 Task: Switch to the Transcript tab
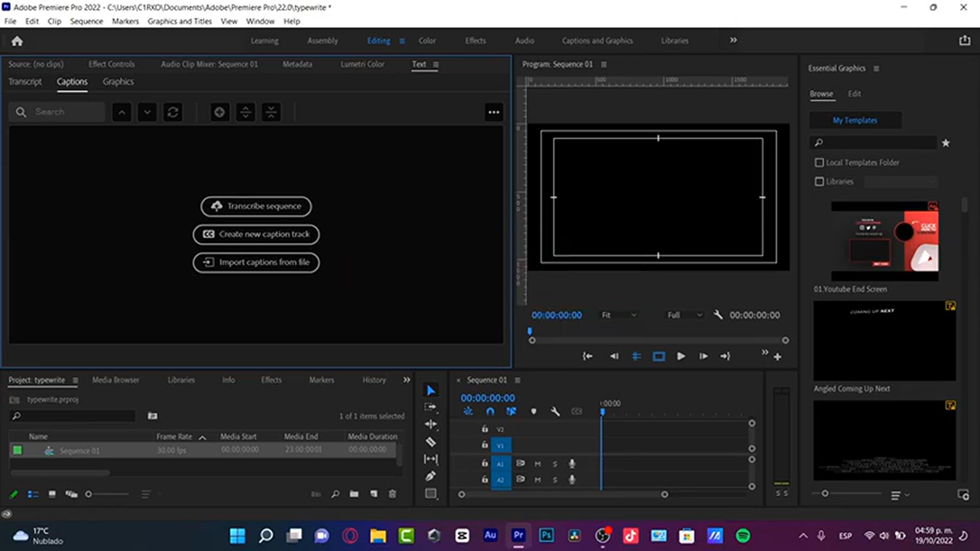tap(25, 82)
